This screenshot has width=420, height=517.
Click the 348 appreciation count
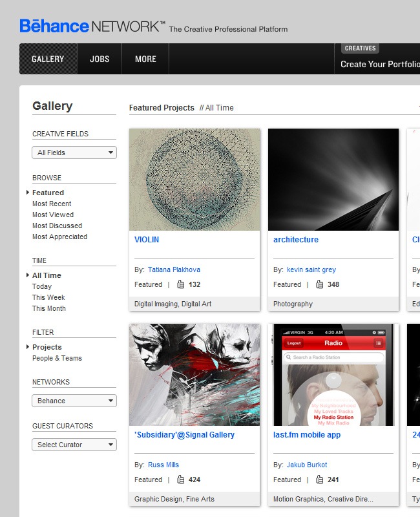333,284
